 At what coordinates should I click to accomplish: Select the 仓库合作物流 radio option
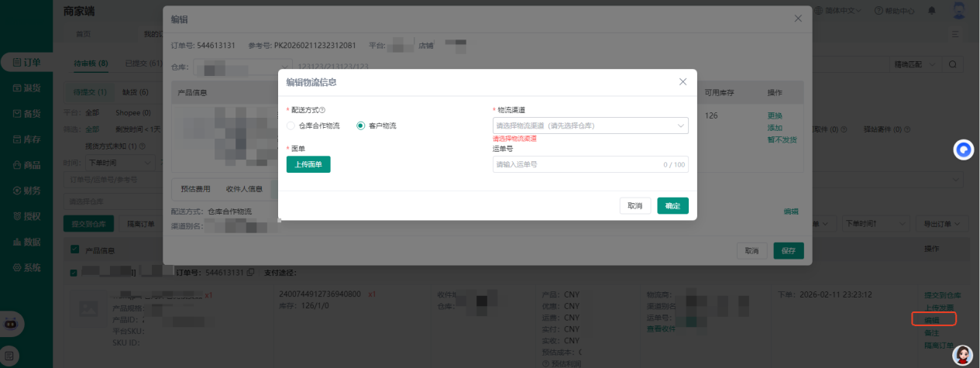[x=291, y=126]
